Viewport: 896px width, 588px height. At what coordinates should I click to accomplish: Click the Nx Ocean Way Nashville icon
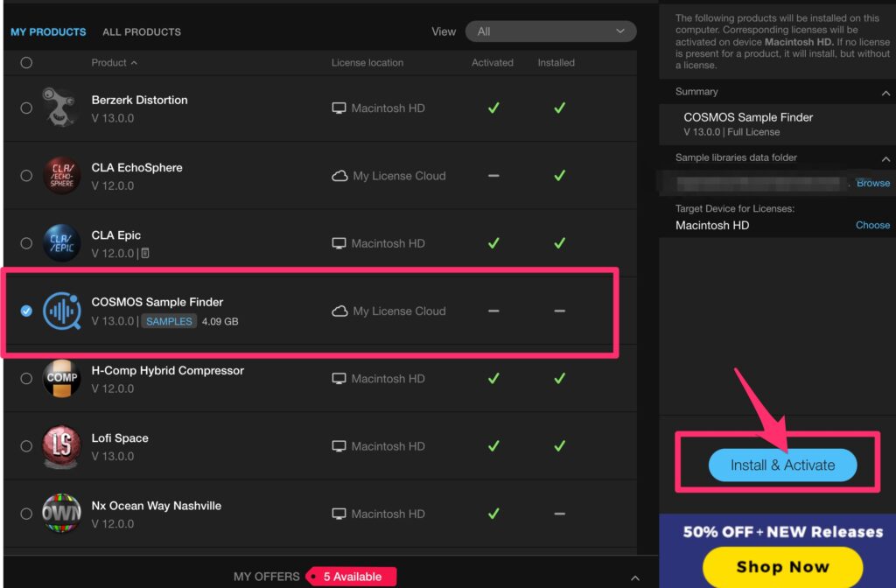tap(61, 514)
